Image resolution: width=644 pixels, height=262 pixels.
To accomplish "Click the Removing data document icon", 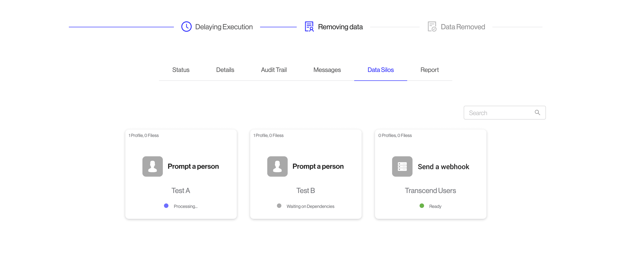I will point(309,27).
